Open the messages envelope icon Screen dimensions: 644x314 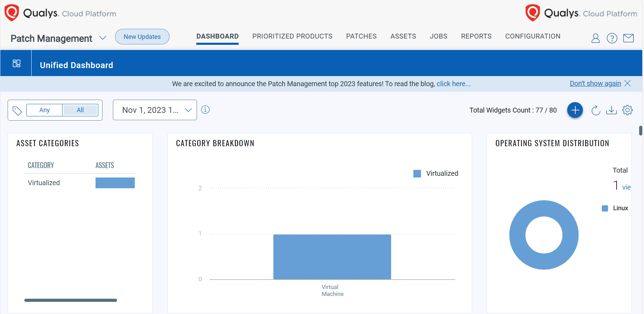(629, 38)
